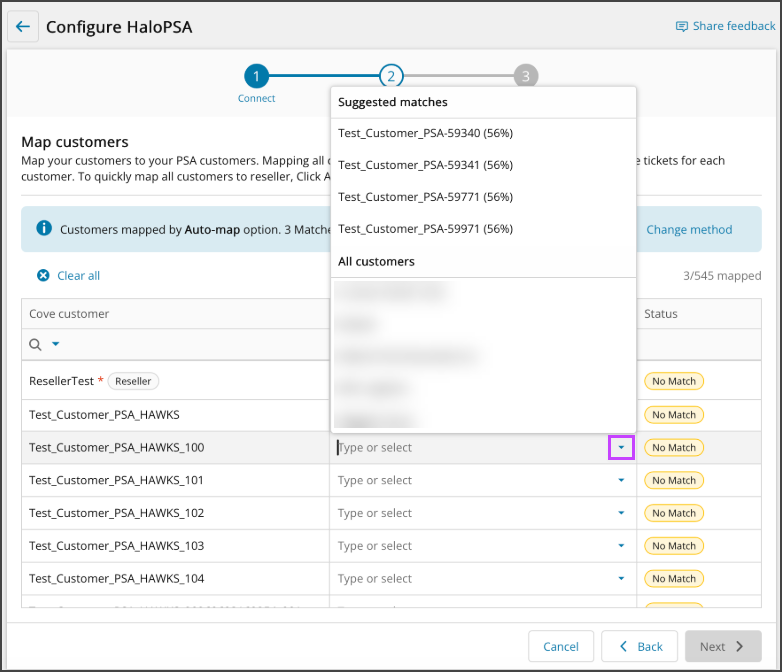The height and width of the screenshot is (672, 782).
Task: Click the back arrow beside Configure HaloPSA
Action: (23, 26)
